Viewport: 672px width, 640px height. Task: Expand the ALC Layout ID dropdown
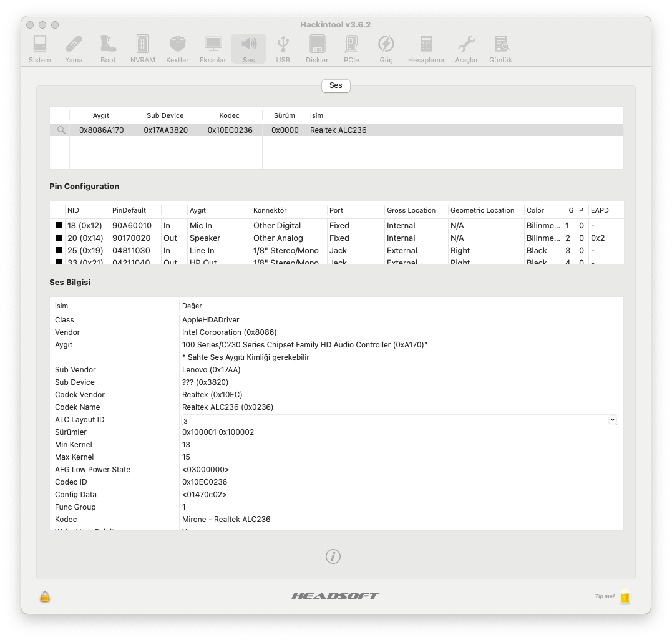coord(612,420)
